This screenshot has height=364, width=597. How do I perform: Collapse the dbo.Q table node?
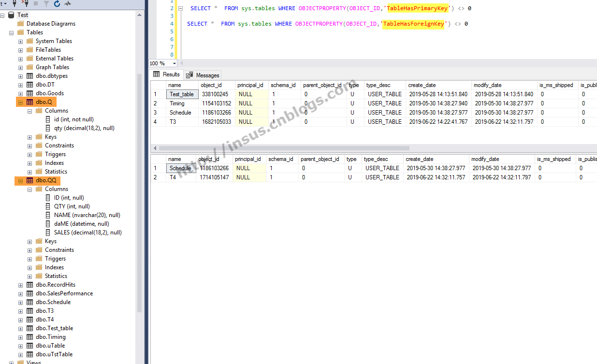(x=20, y=102)
